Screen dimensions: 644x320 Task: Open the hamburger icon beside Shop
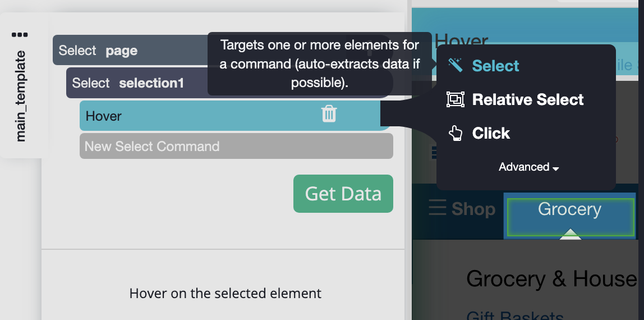tap(438, 208)
